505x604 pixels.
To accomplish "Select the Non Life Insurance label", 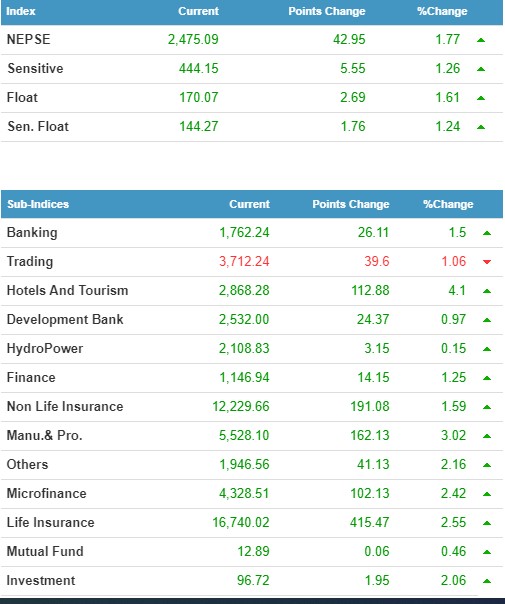I will tap(65, 406).
